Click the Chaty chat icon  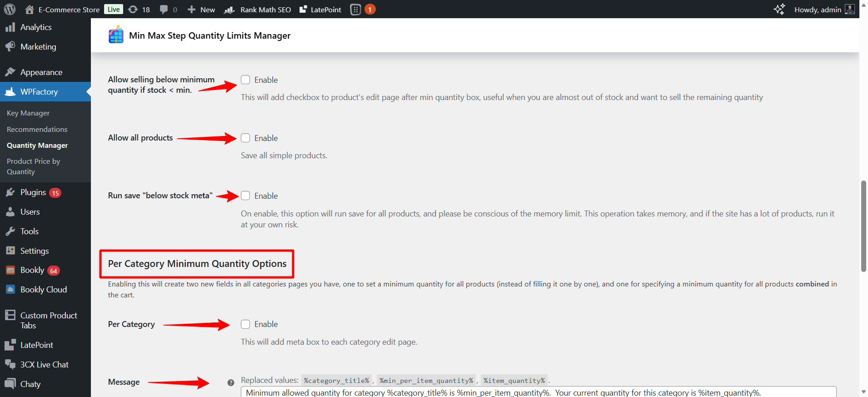10,384
